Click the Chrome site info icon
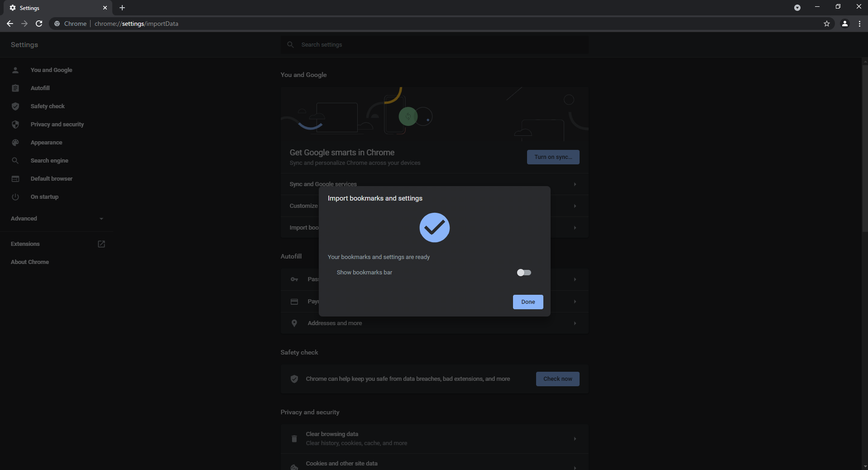This screenshot has height=470, width=868. click(x=57, y=24)
